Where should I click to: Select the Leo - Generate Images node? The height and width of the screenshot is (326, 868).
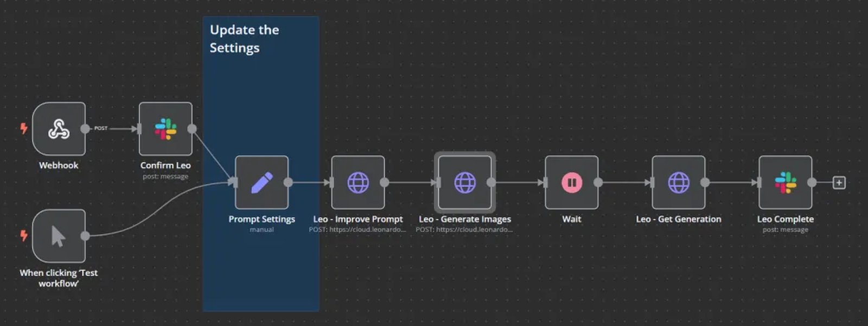coord(465,183)
